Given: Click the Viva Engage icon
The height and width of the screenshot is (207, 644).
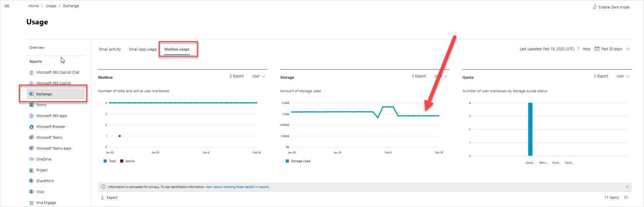Looking at the screenshot, I should 31,203.
